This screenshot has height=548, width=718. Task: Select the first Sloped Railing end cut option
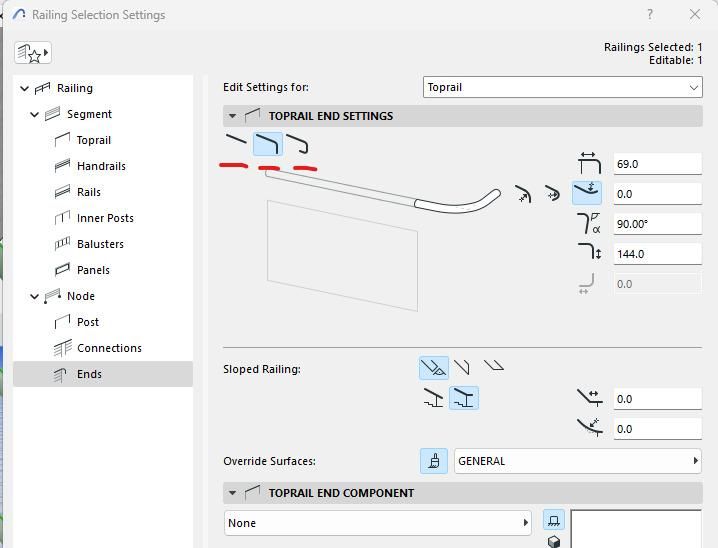point(434,368)
